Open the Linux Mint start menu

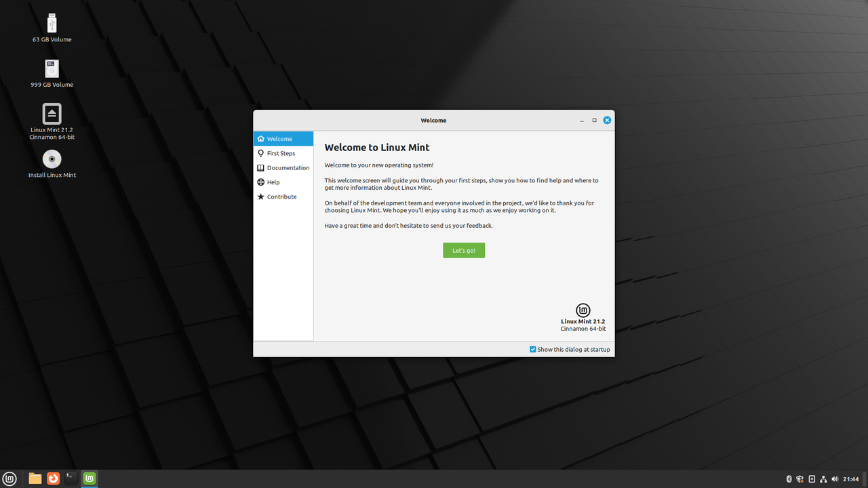[10, 479]
